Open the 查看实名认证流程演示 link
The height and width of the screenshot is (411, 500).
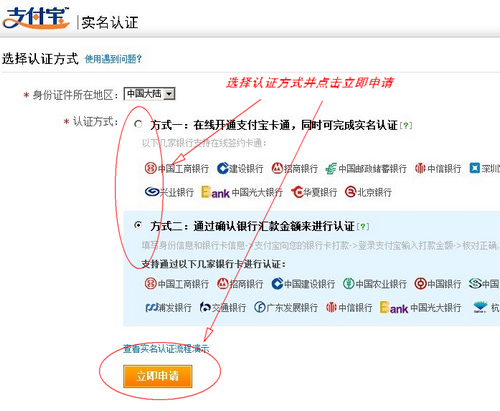(166, 349)
